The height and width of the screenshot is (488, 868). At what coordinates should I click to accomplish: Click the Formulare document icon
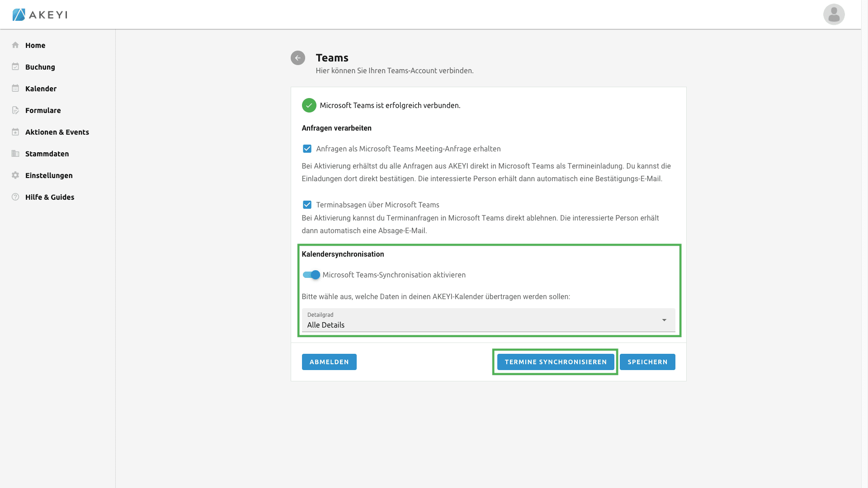point(15,110)
